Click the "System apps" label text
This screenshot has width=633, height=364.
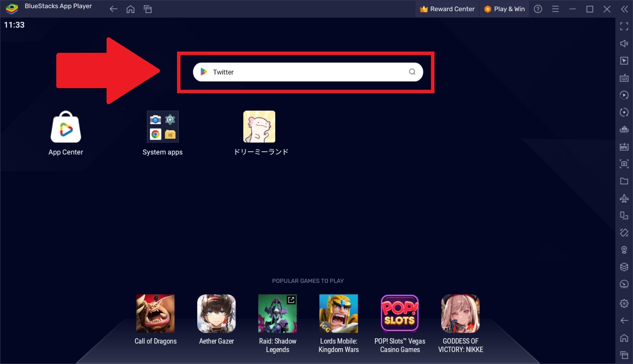point(162,152)
